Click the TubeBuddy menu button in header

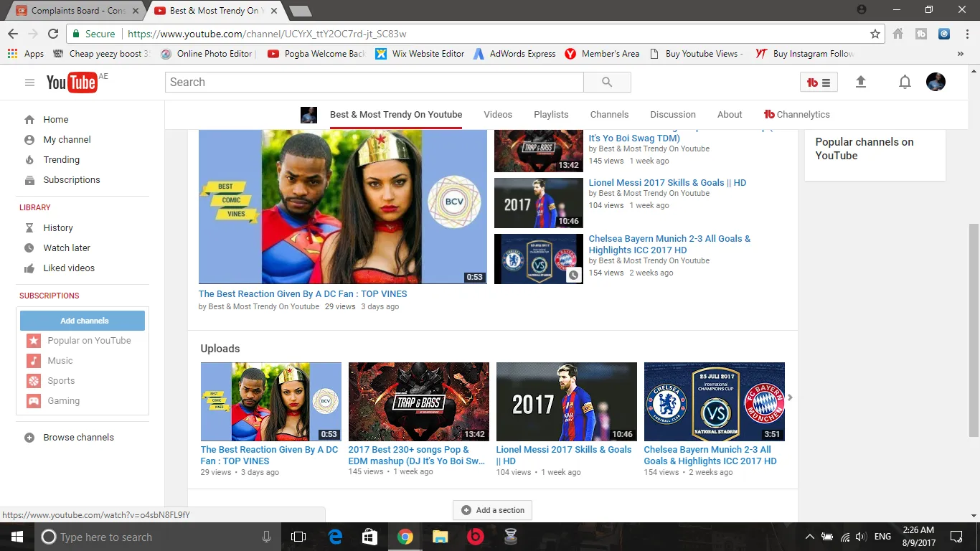819,83
